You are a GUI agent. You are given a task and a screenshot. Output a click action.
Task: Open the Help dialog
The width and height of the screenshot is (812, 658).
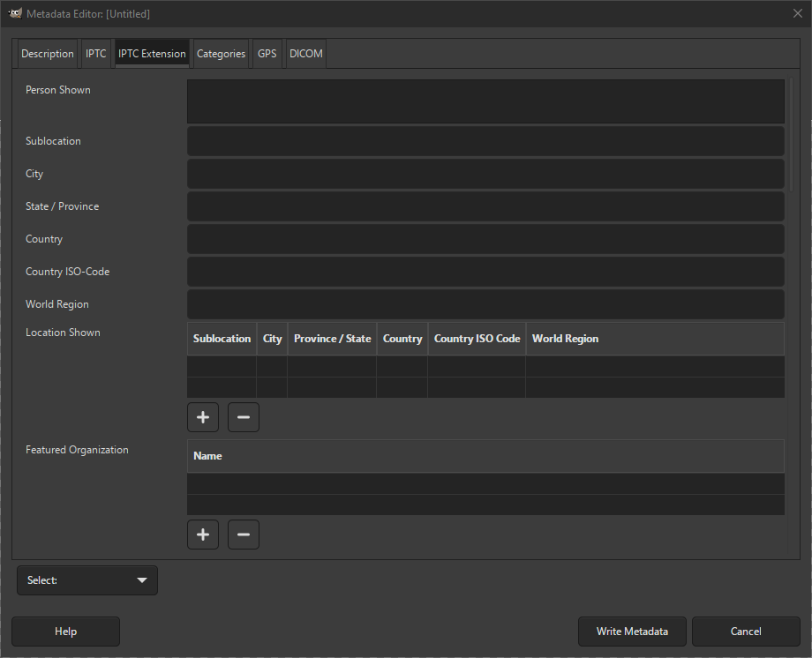point(65,631)
